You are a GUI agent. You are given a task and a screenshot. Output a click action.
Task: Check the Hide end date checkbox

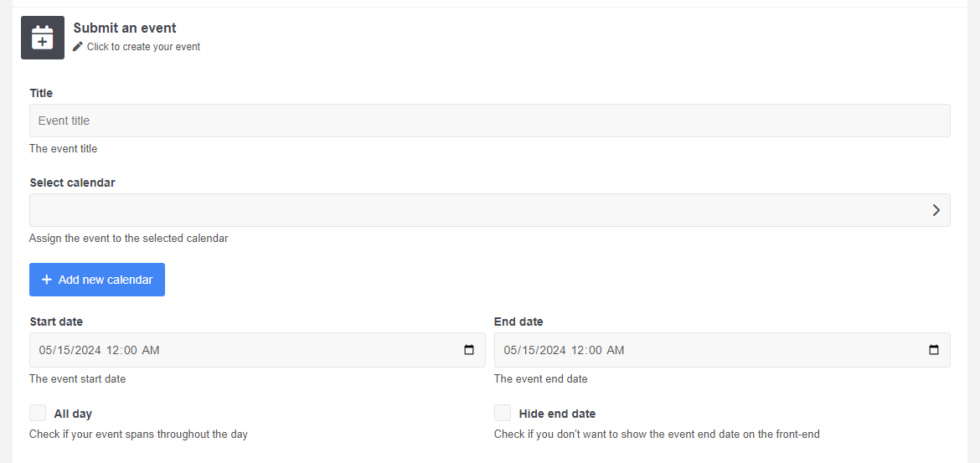pos(503,413)
